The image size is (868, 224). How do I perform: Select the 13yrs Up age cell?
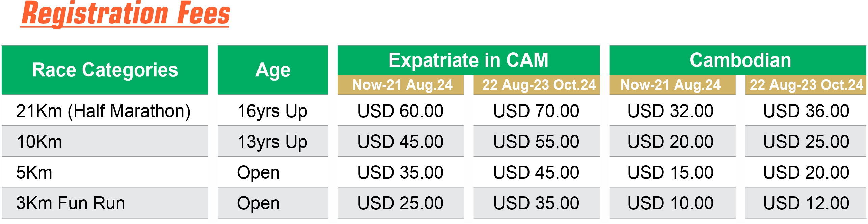click(273, 141)
